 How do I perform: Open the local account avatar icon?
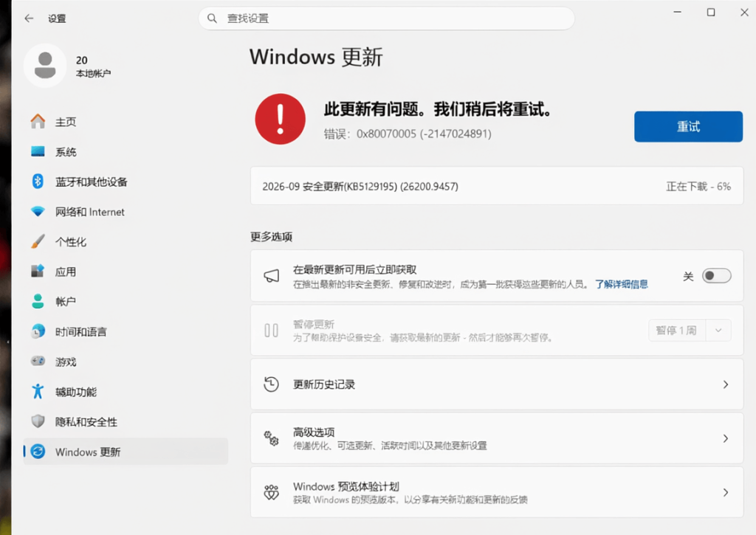click(x=45, y=66)
